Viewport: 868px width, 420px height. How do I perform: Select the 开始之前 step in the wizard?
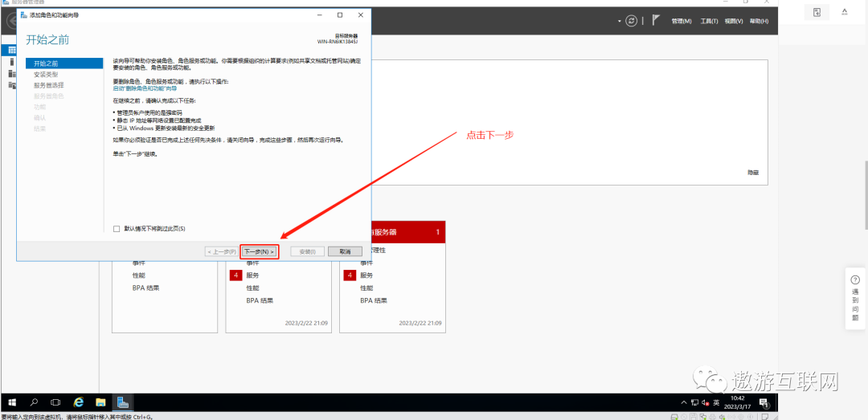[x=64, y=63]
